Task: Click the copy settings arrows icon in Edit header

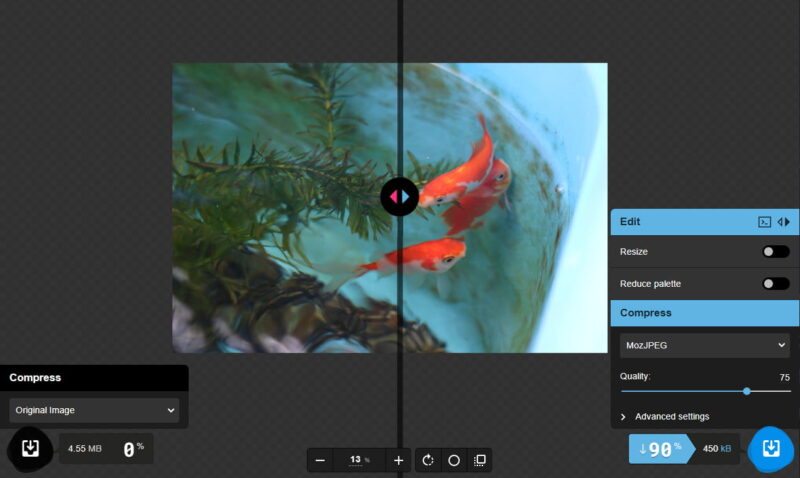Action: pos(784,222)
